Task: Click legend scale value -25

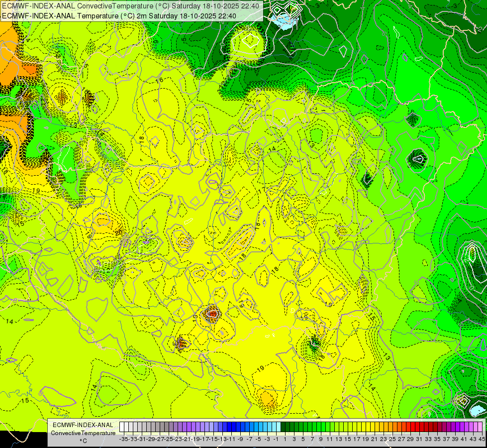Action: 169,440
